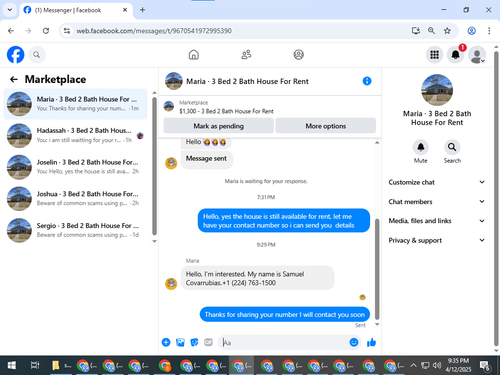Click Mark as pending button

coord(219,126)
